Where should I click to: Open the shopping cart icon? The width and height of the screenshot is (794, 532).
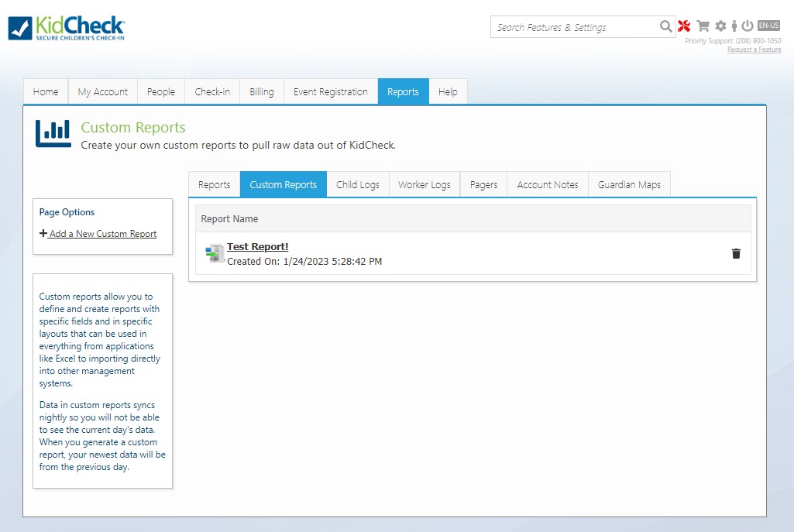click(x=703, y=26)
